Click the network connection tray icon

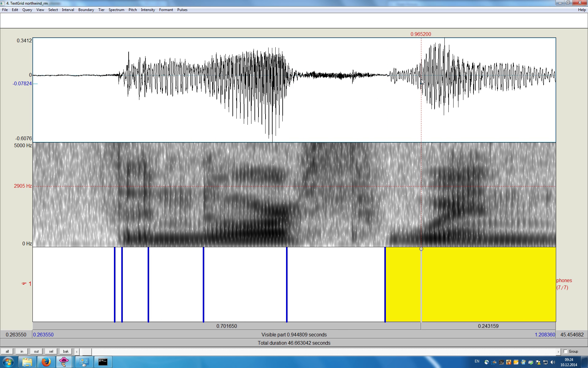coord(545,362)
